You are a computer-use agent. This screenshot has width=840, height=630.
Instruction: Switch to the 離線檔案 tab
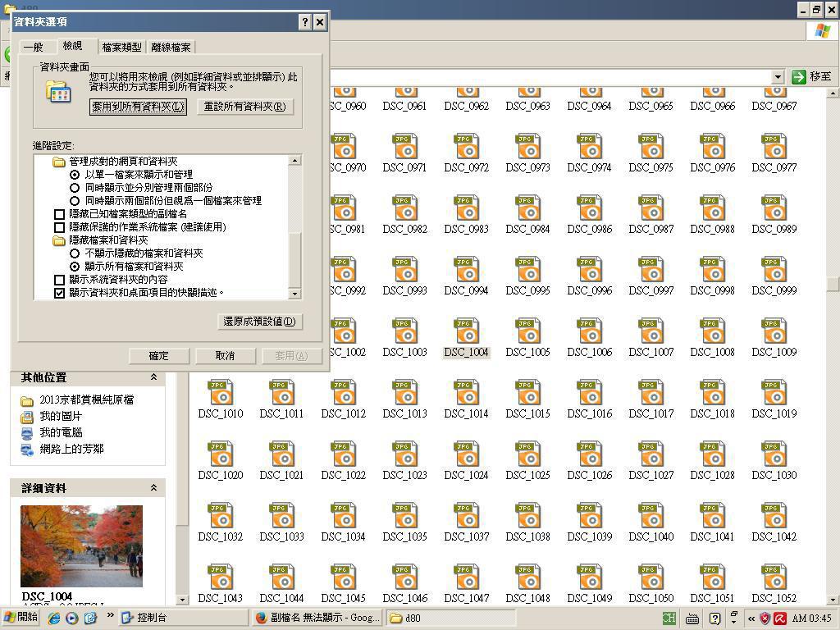[171, 47]
